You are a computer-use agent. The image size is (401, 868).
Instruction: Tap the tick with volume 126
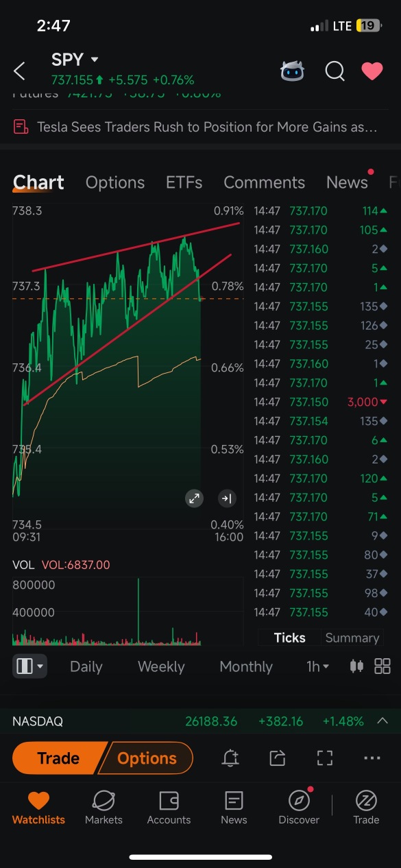click(320, 325)
